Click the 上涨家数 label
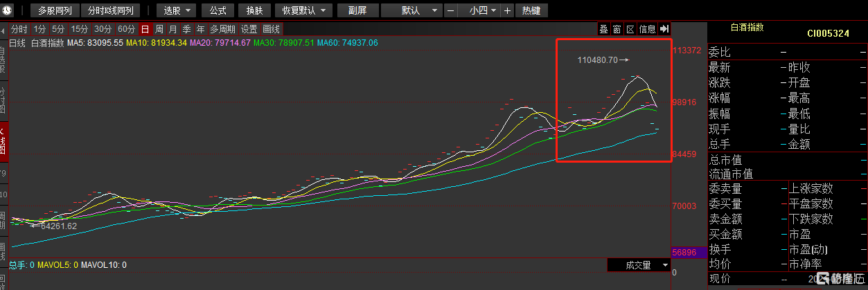The width and height of the screenshot is (868, 290). coord(811,188)
